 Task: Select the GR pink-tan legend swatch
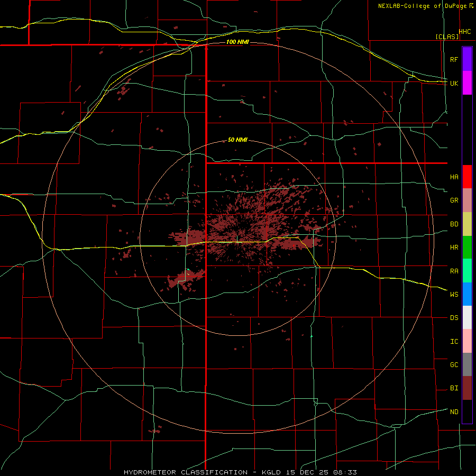point(467,200)
